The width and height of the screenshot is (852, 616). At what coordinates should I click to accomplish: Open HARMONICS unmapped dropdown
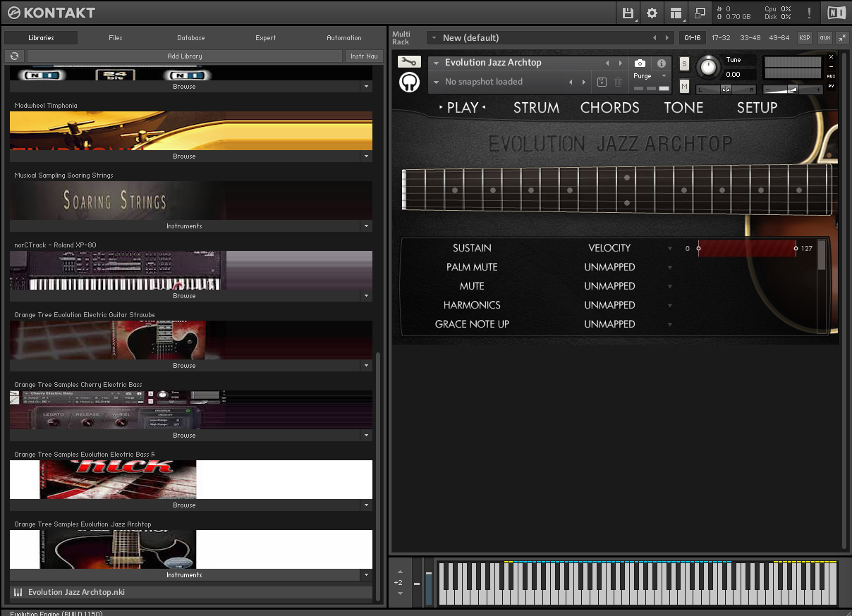(x=670, y=305)
